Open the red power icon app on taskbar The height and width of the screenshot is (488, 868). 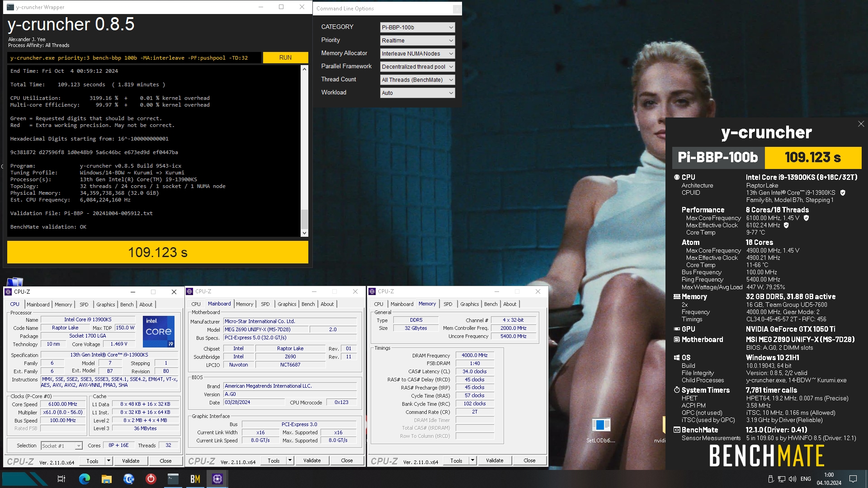151,479
